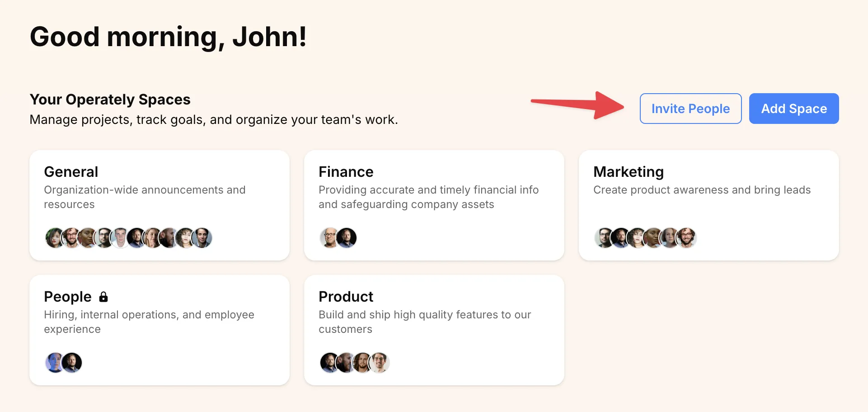This screenshot has height=412, width=868.
Task: Click the second avatar in the Finance space
Action: [x=346, y=237]
